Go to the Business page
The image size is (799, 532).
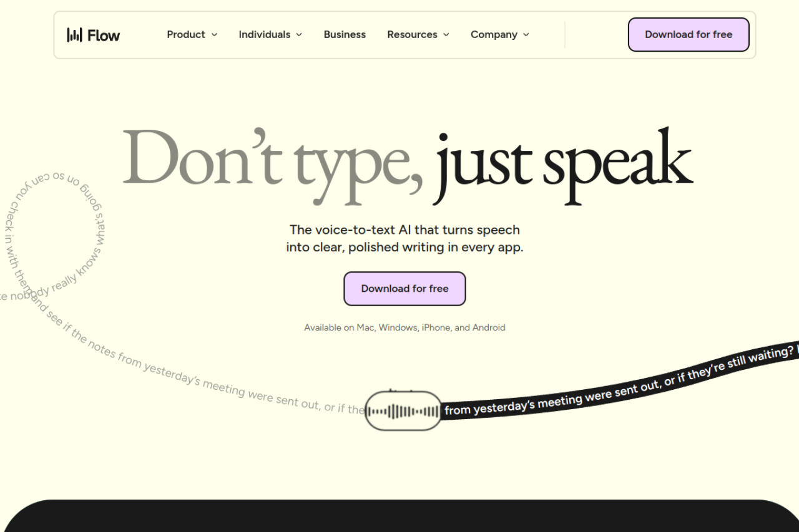point(345,35)
